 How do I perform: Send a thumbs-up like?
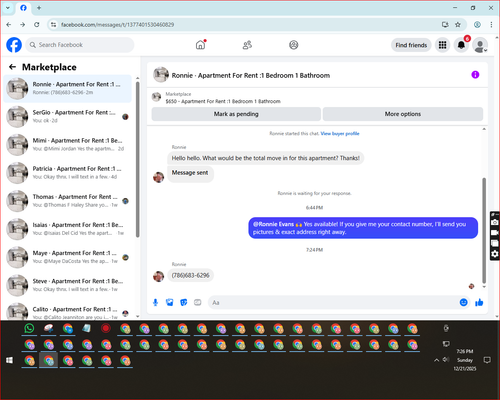(479, 302)
